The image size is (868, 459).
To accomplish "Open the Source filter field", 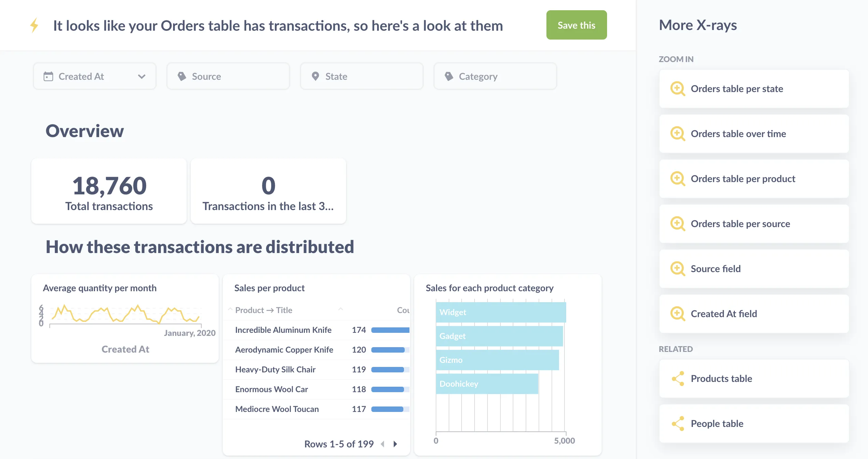I will [x=228, y=76].
